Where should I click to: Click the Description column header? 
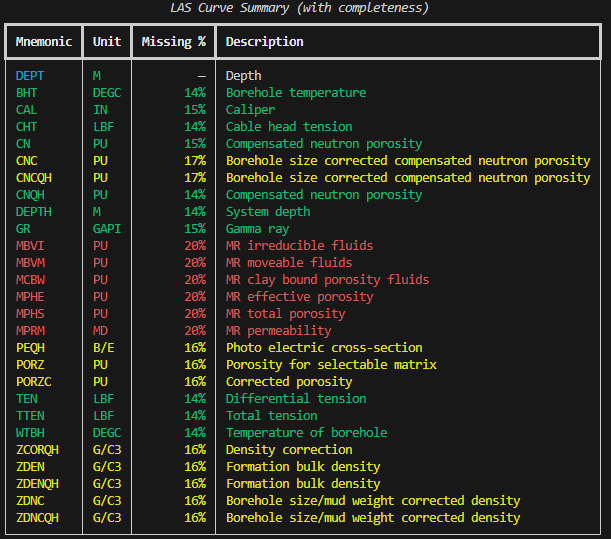pyautogui.click(x=265, y=42)
